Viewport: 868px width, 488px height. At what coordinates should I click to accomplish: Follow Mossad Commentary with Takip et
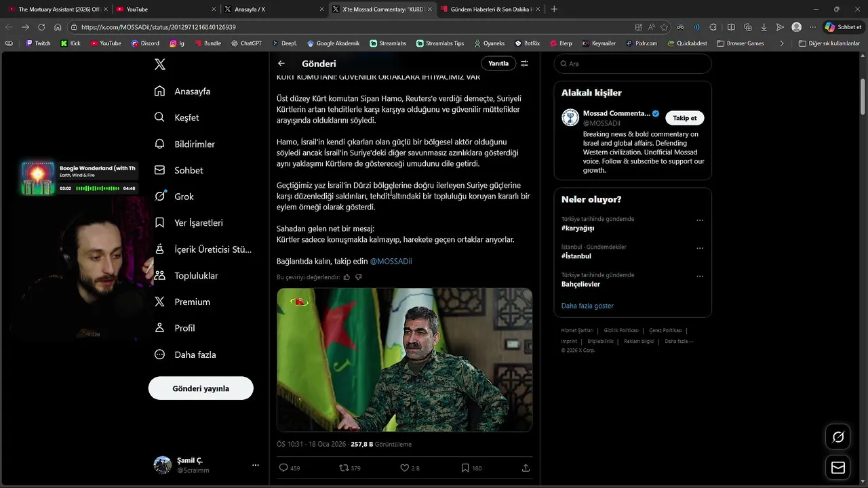point(685,118)
